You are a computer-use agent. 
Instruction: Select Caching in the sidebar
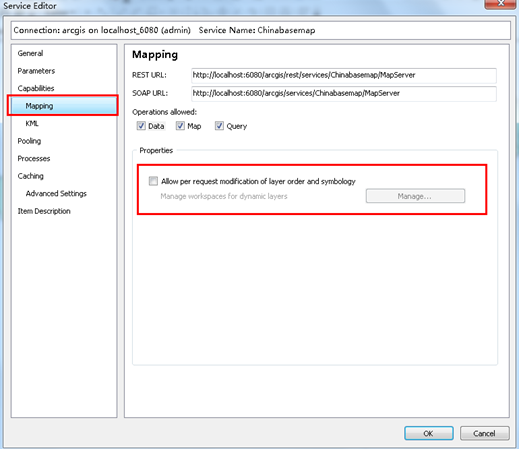30,176
